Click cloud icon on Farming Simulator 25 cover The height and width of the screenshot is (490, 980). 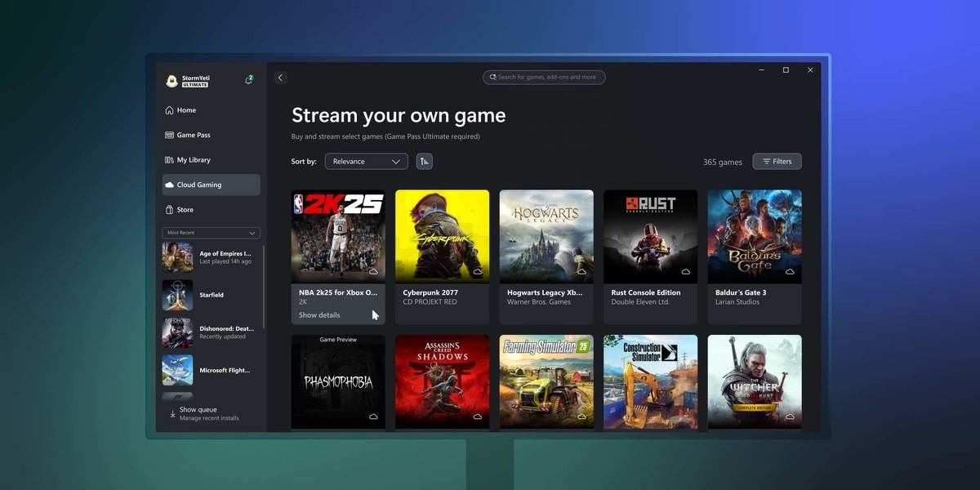(x=581, y=416)
